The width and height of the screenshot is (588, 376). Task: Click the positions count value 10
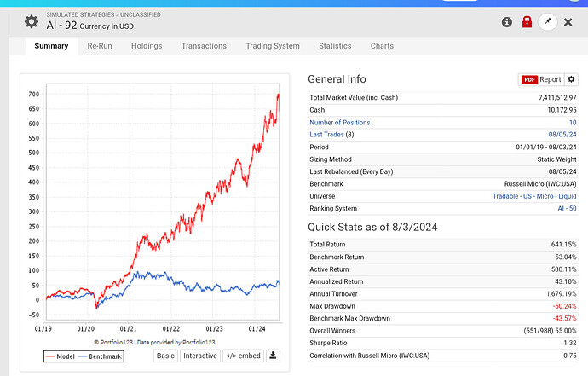(x=573, y=122)
